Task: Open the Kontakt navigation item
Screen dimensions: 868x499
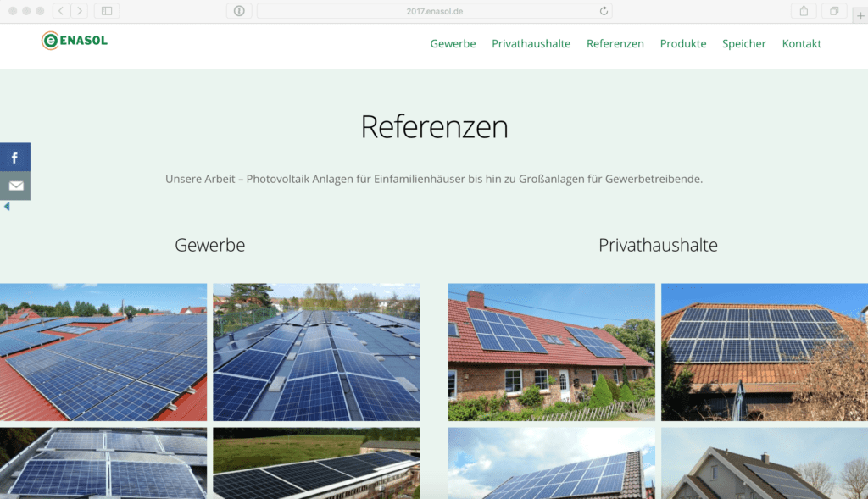Action: pyautogui.click(x=802, y=44)
